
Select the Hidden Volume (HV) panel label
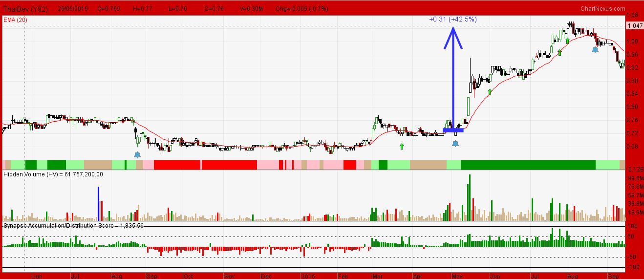53,174
